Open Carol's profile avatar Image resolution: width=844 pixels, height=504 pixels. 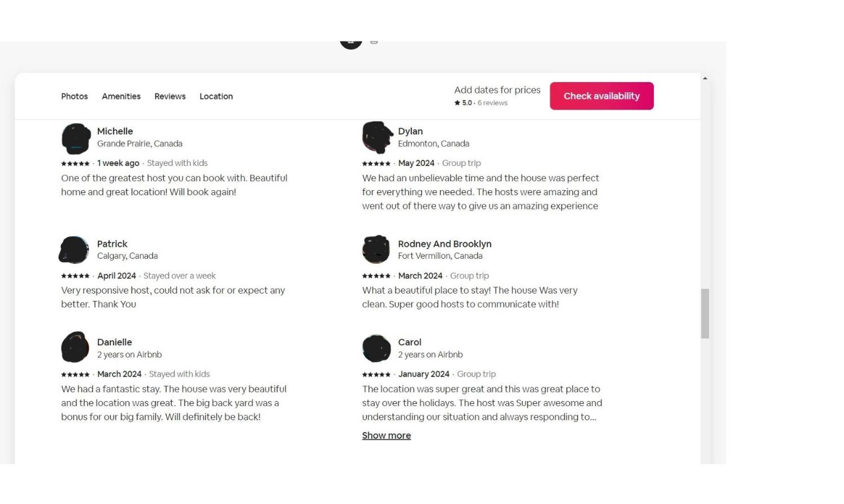point(377,348)
